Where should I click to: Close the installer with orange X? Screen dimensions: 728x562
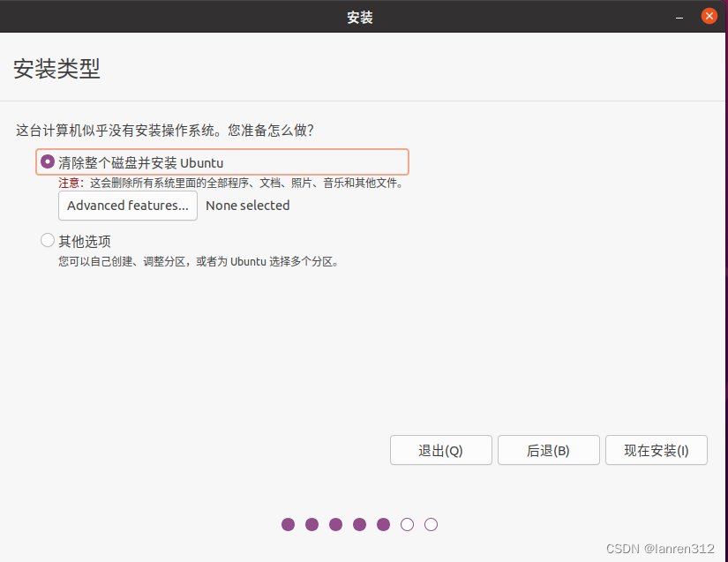point(709,16)
